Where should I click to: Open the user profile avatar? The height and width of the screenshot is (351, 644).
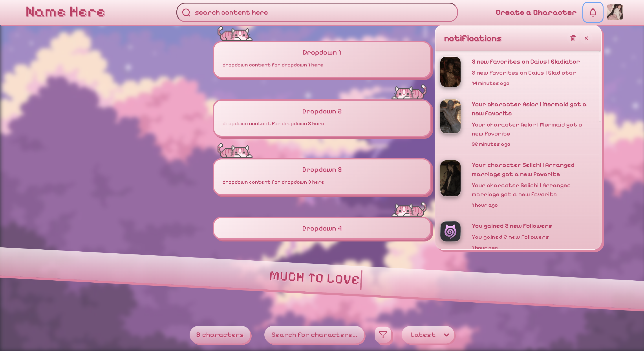615,12
